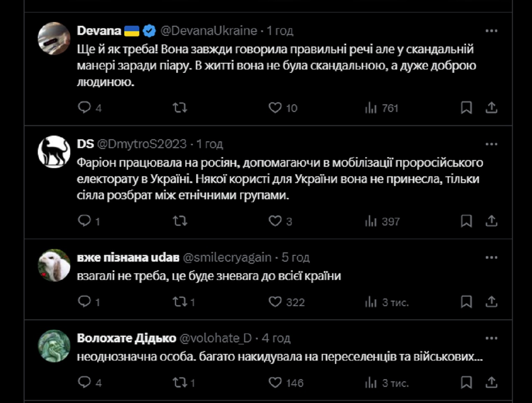Open the @DevanaUkraine profile link
The image size is (532, 403).
coord(209,31)
